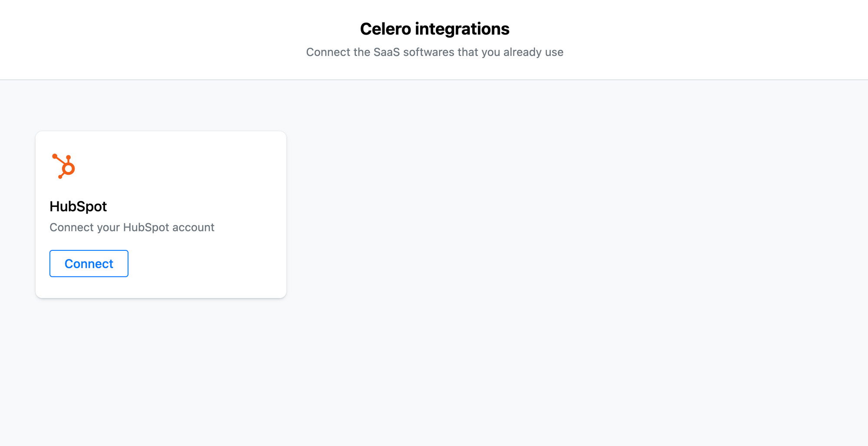Screen dimensions: 868x446
Task: Click the HubSpot integration card
Action: click(x=161, y=214)
